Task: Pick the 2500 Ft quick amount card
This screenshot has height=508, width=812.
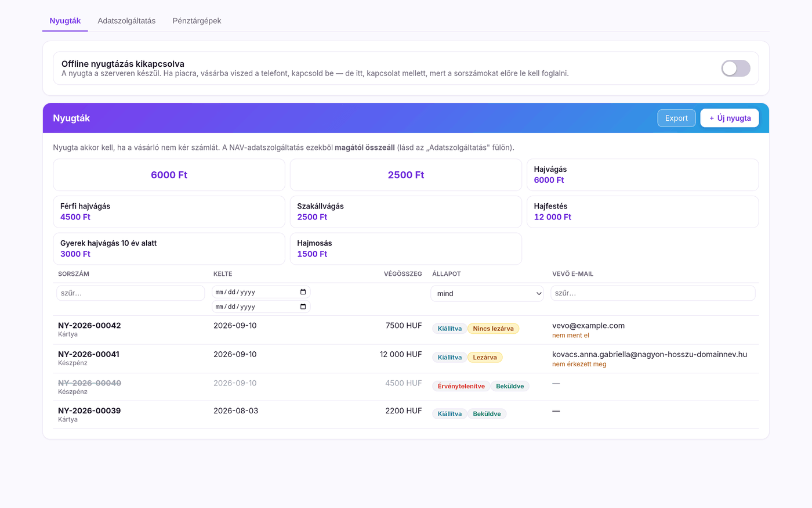Action: click(x=406, y=175)
